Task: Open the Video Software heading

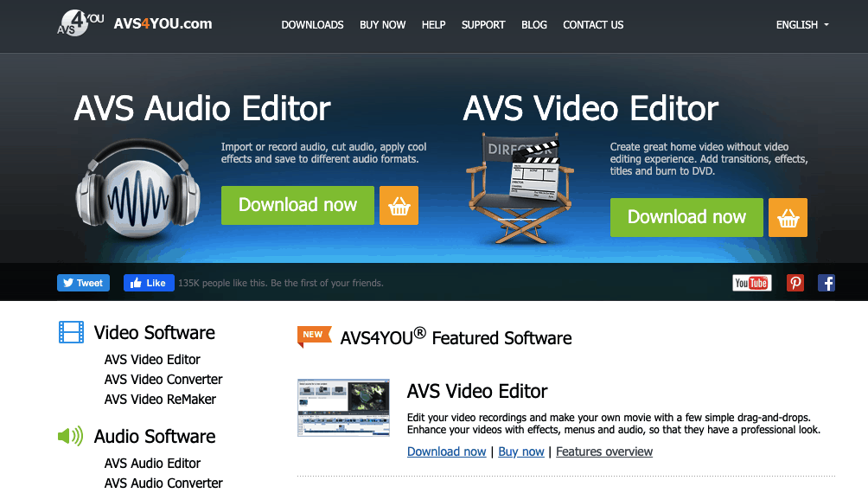Action: [155, 333]
